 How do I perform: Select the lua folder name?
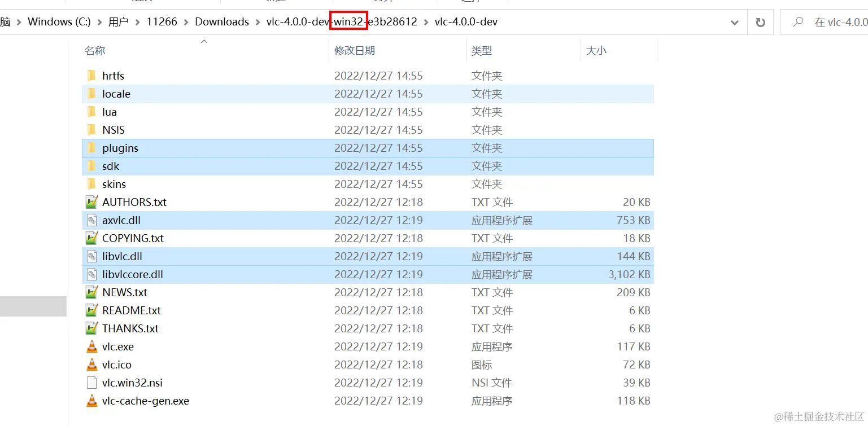click(110, 112)
